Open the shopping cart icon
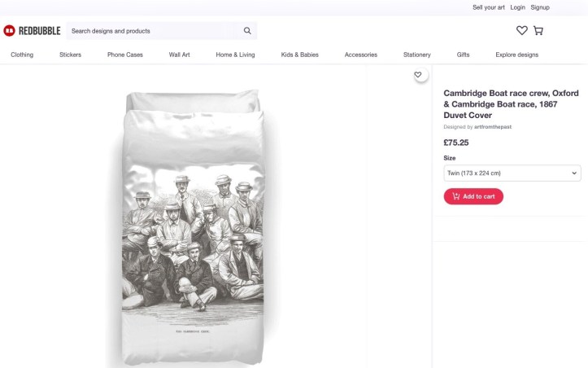 click(x=538, y=31)
